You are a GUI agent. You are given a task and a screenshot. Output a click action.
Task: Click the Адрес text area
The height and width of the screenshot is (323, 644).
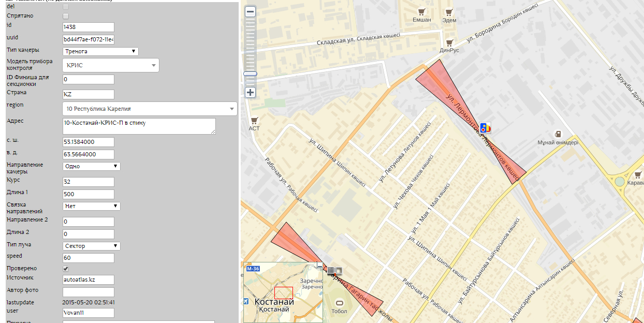point(138,126)
